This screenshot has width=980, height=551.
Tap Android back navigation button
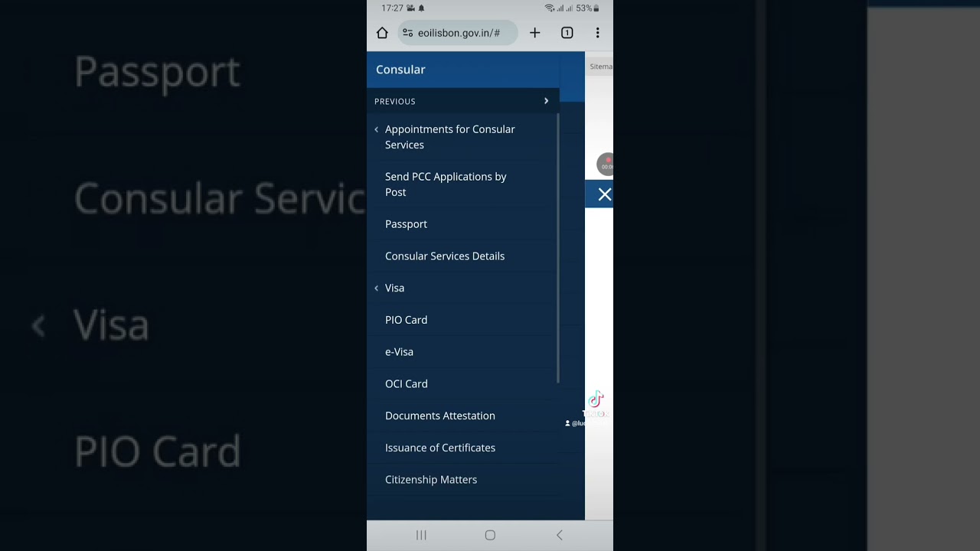click(559, 535)
